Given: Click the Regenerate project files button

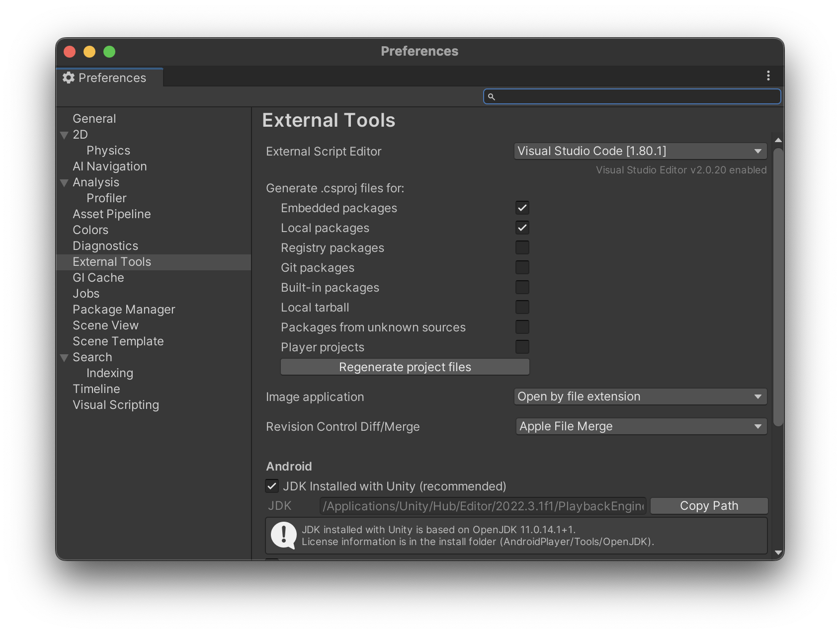Looking at the screenshot, I should [x=405, y=367].
